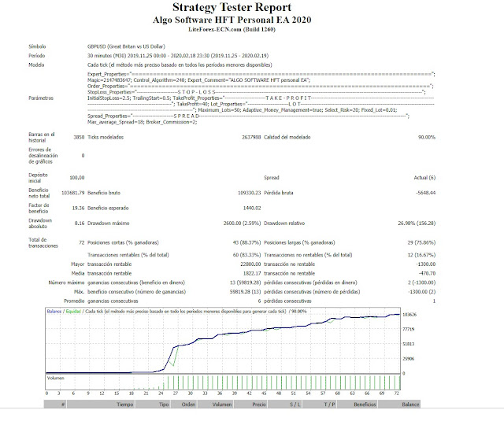Click the Beneficio neto total 103681.79 value
This screenshot has height=421, width=504.
pos(72,193)
